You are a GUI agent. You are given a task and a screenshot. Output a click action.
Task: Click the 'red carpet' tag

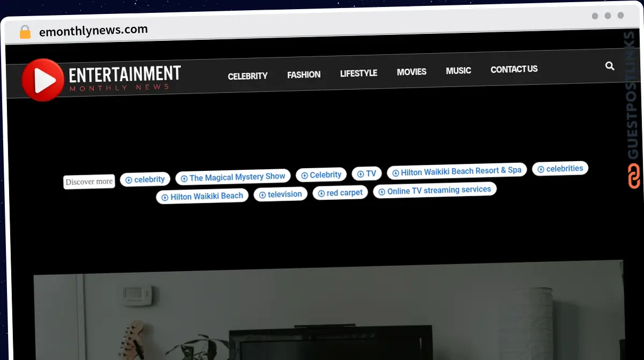coord(340,192)
